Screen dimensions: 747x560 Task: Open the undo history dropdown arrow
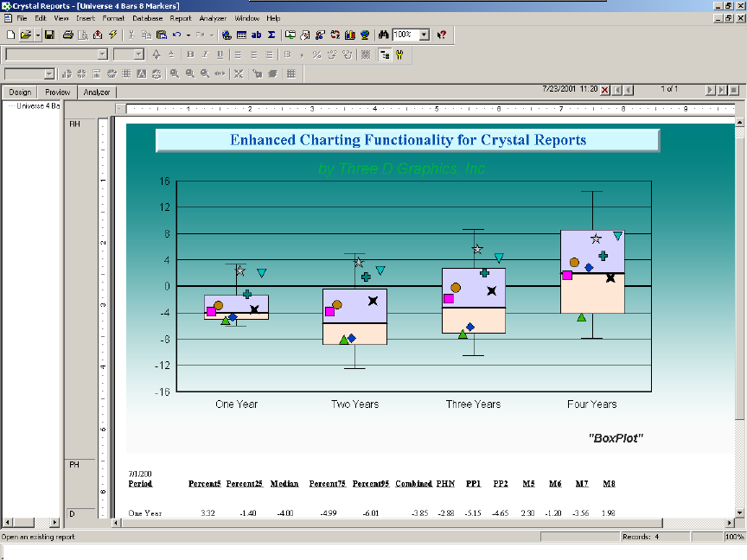[188, 35]
